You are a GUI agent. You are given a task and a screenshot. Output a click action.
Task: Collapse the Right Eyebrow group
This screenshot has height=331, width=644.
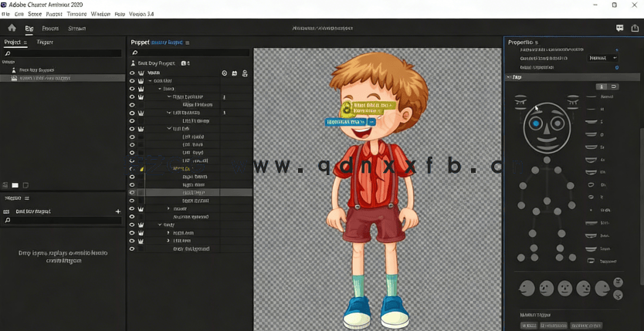[169, 96]
